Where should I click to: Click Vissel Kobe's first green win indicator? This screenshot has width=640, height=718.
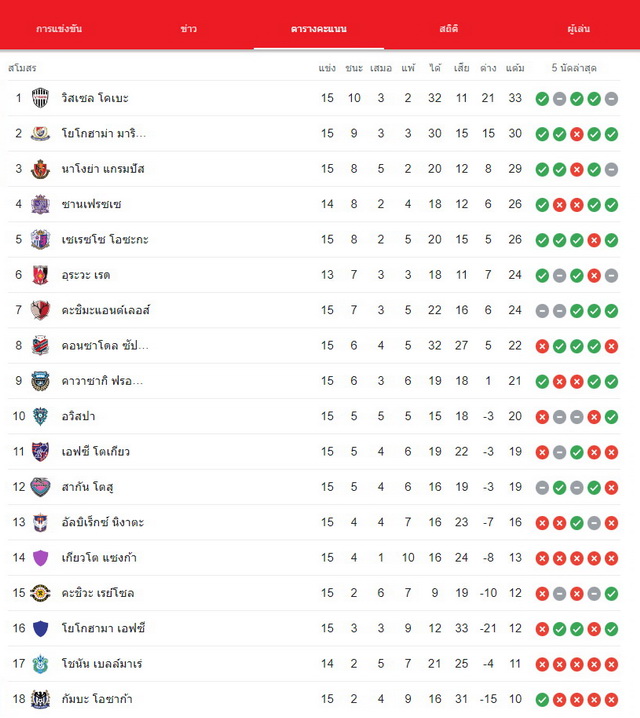pyautogui.click(x=542, y=98)
